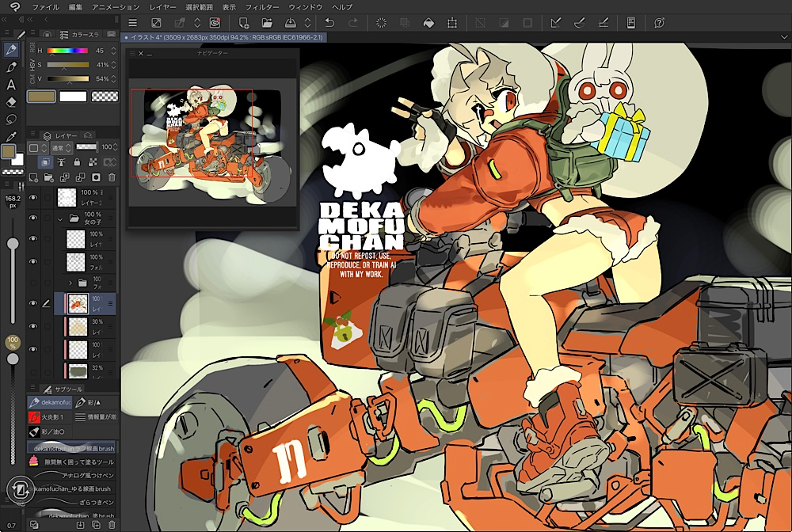This screenshot has height=532, width=792.
Task: Open the レイヤー menu in menu bar
Action: [x=162, y=6]
